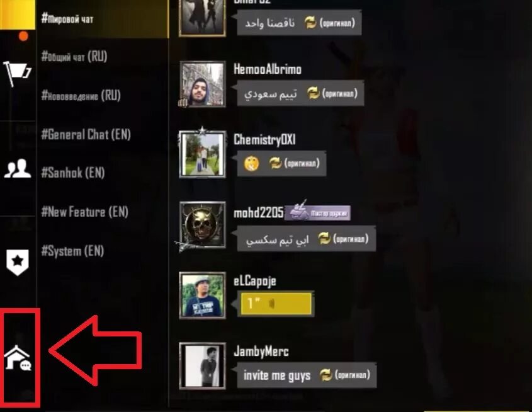
Task: Open the #Sanhok (EN) channel
Action: click(72, 173)
